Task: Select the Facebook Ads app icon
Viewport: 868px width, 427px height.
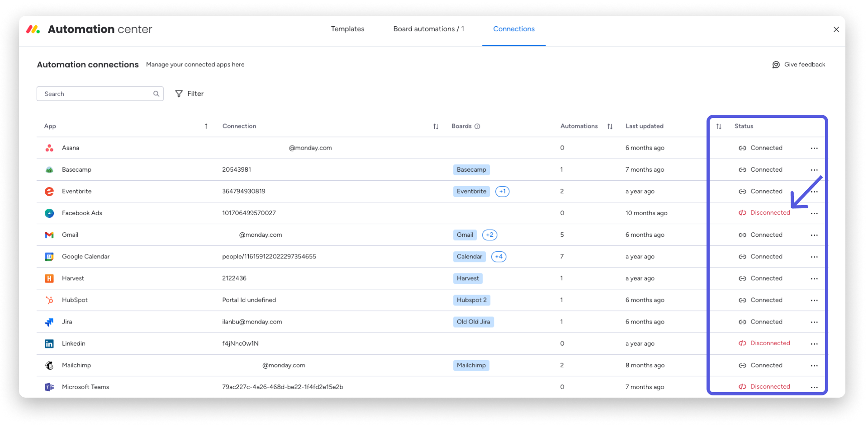Action: click(x=49, y=213)
